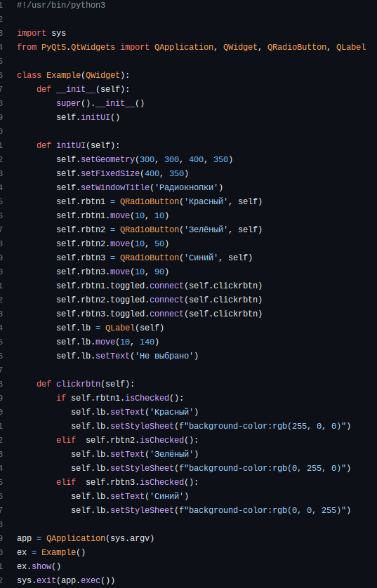Click the 'app = QApplication(sys.argv)' line
This screenshot has width=377, height=588.
86,538
